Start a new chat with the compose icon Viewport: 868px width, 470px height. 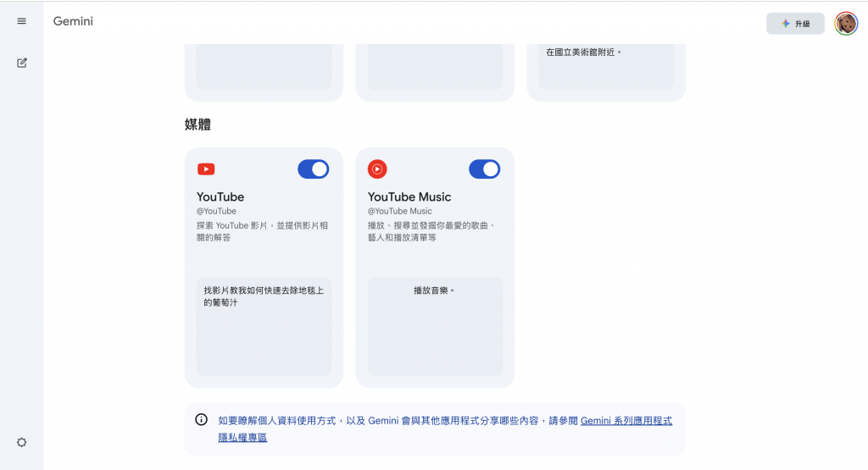(21, 63)
